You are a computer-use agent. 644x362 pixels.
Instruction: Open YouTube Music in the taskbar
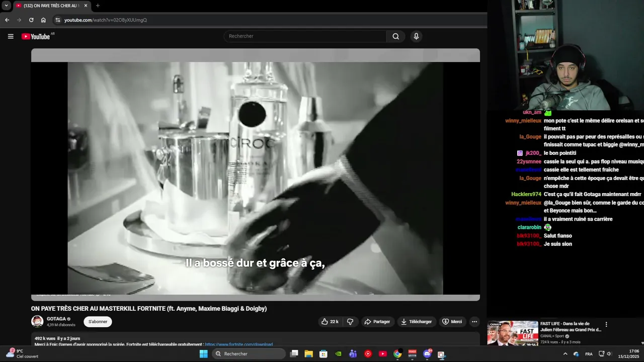click(368, 354)
